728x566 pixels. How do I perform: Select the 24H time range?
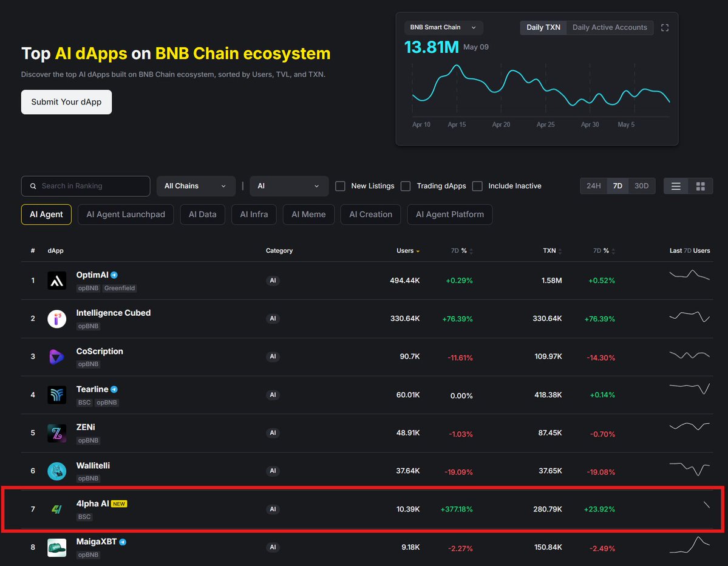pos(593,186)
